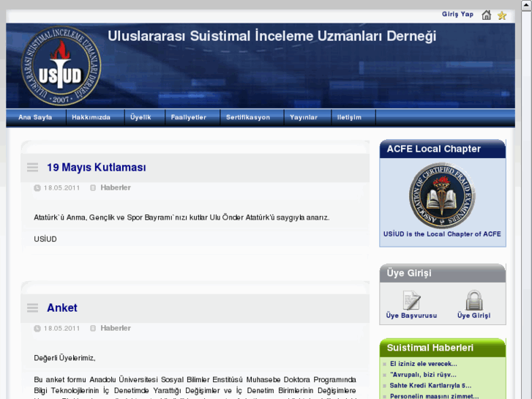Image resolution: width=532 pixels, height=399 pixels.
Task: Open the İletişim menu item
Action: (349, 117)
